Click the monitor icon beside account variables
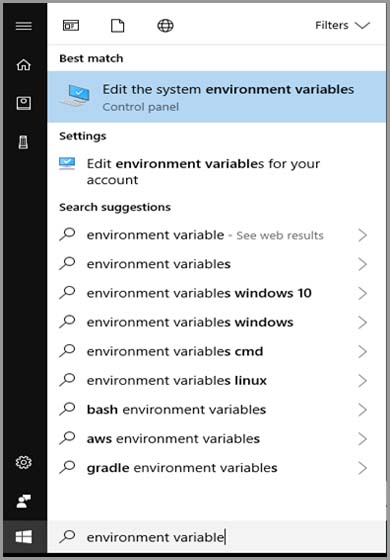Image resolution: width=390 pixels, height=560 pixels. pos(67,164)
